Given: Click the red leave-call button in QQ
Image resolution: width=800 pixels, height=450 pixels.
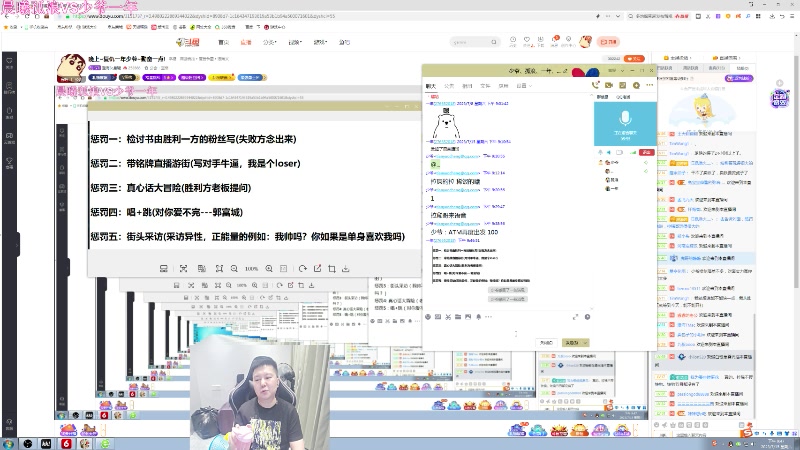Looking at the screenshot, I should point(647,152).
